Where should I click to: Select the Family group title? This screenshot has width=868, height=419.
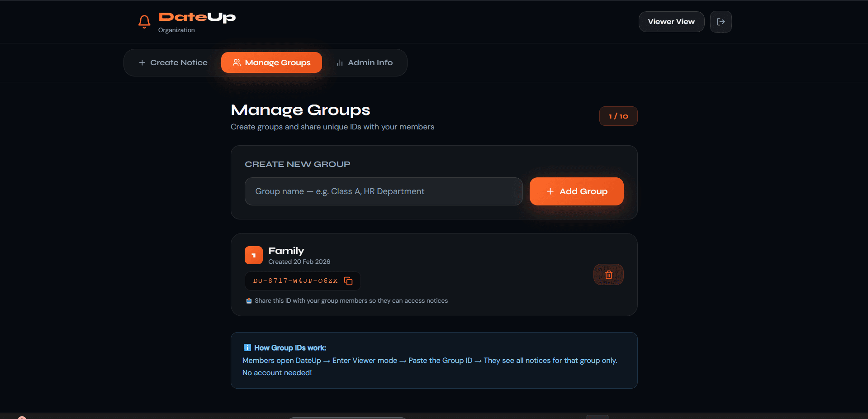(x=286, y=250)
